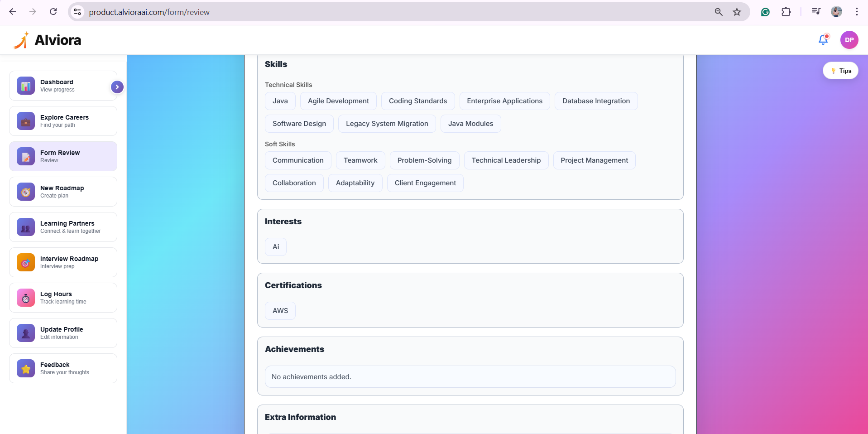Screen dimensions: 868x434
Task: Open Dashboard in the sidebar
Action: (63, 86)
